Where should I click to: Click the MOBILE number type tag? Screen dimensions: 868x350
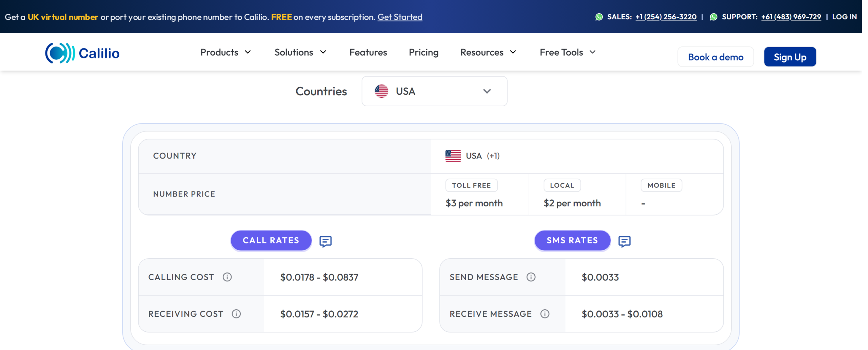click(x=661, y=185)
